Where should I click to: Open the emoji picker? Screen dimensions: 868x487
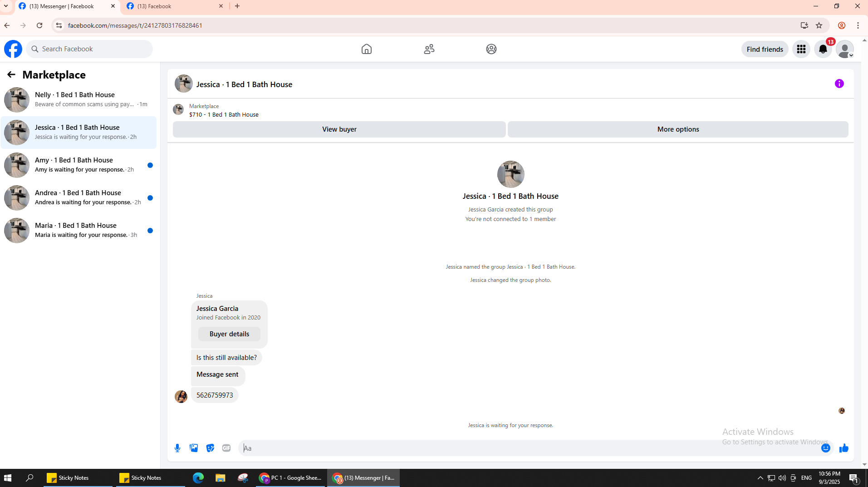(x=826, y=448)
